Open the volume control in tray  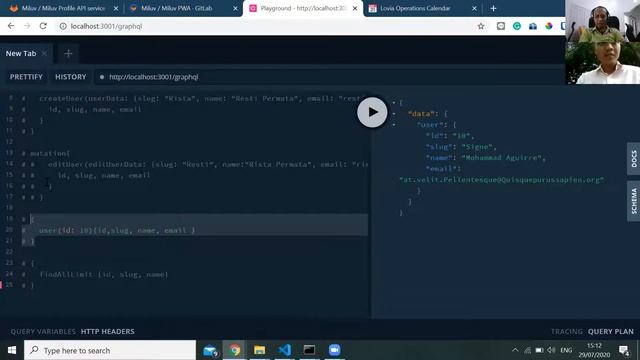(x=551, y=350)
